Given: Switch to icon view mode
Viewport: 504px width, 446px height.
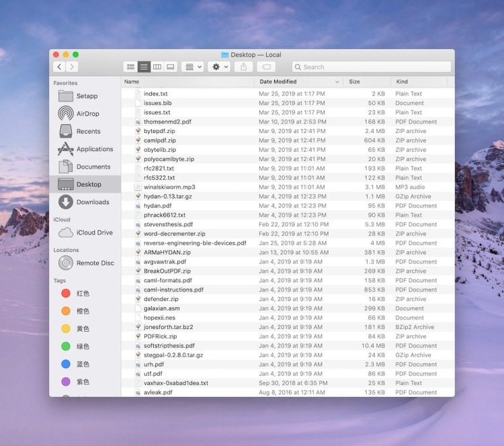Looking at the screenshot, I should click(x=130, y=67).
